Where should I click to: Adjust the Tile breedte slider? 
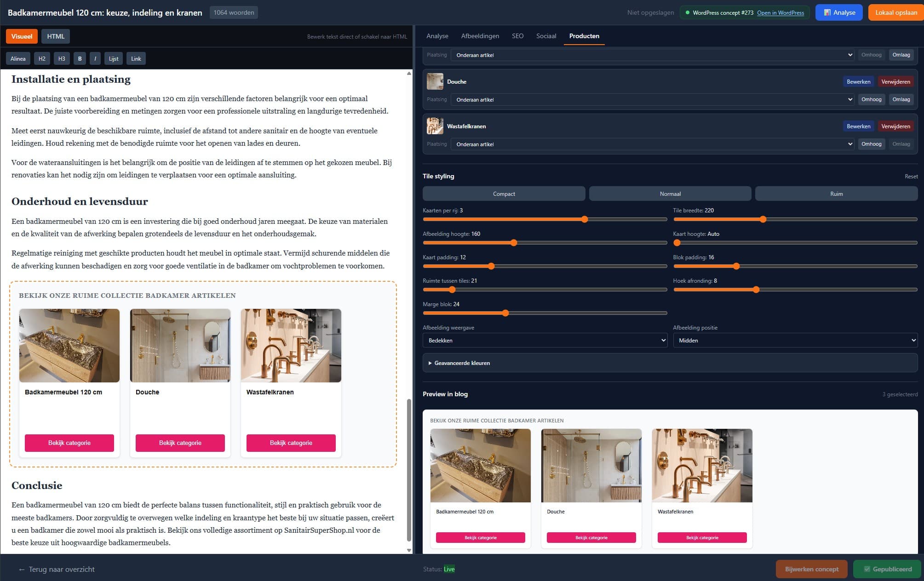(x=795, y=219)
